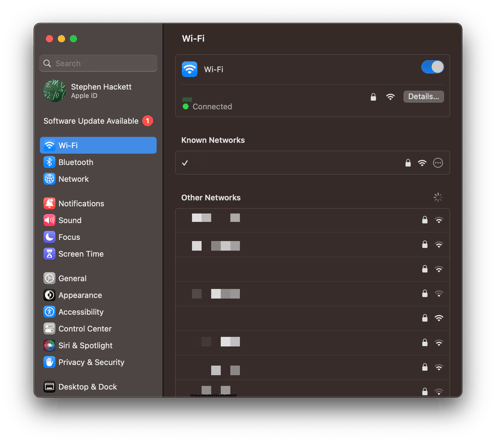Click the Bluetooth sidebar icon

point(49,162)
